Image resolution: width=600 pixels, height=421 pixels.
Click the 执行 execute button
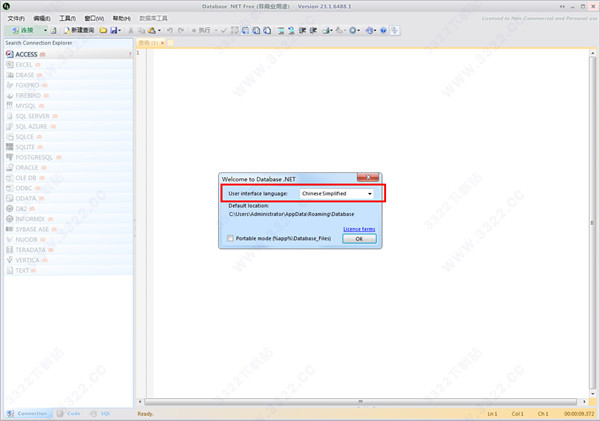coord(201,30)
